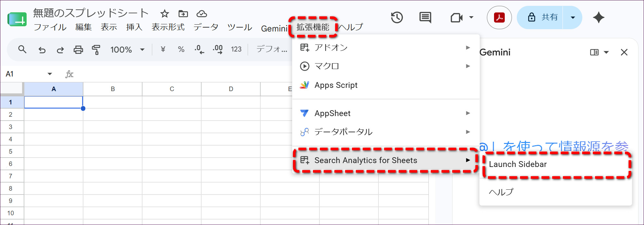Expand the マクロ submenu

tap(386, 66)
